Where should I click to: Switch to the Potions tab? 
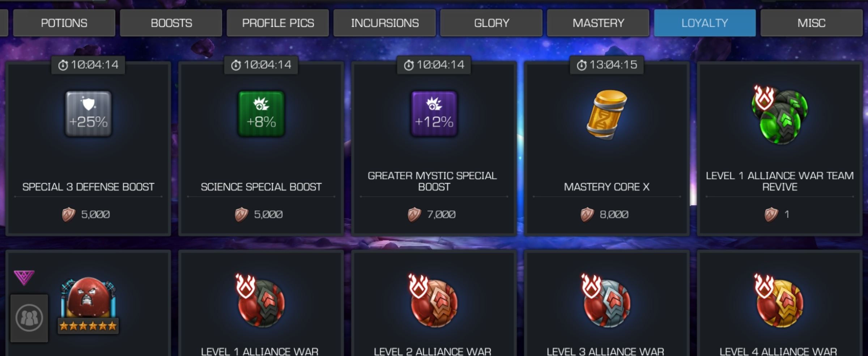(64, 23)
